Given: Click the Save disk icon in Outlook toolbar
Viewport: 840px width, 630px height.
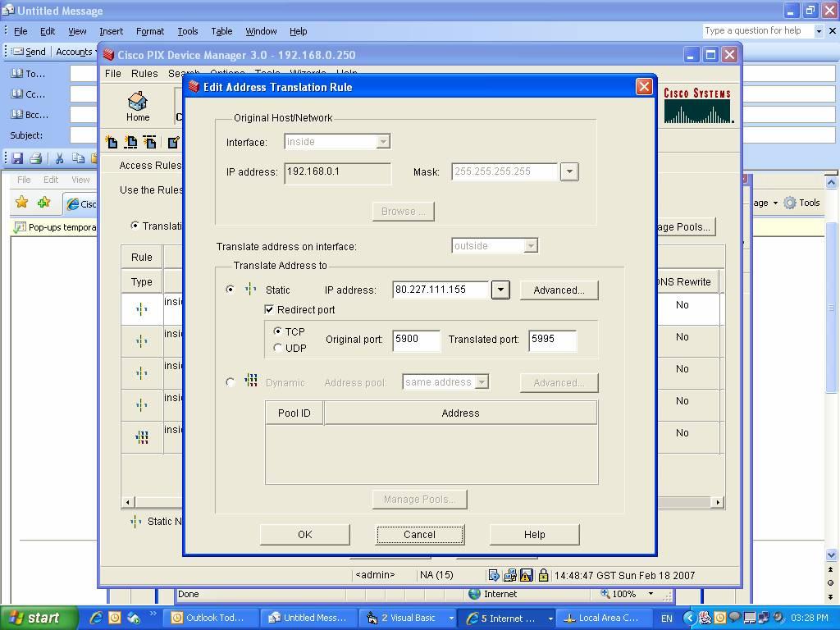Looking at the screenshot, I should click(x=16, y=158).
